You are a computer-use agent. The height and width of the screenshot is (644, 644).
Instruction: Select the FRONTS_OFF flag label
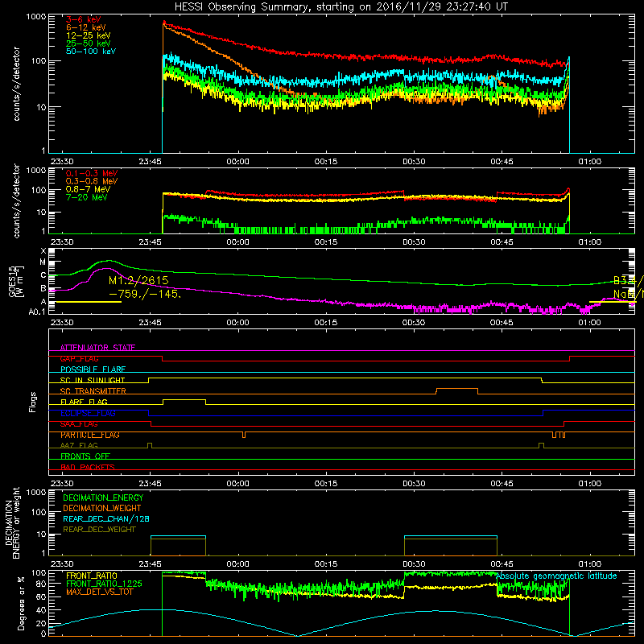coord(85,456)
